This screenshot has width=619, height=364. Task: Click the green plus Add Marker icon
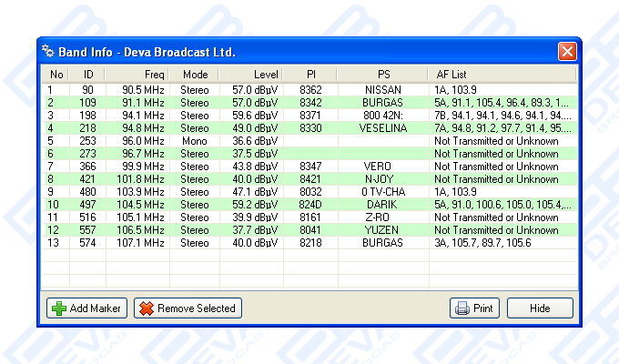pyautogui.click(x=59, y=308)
